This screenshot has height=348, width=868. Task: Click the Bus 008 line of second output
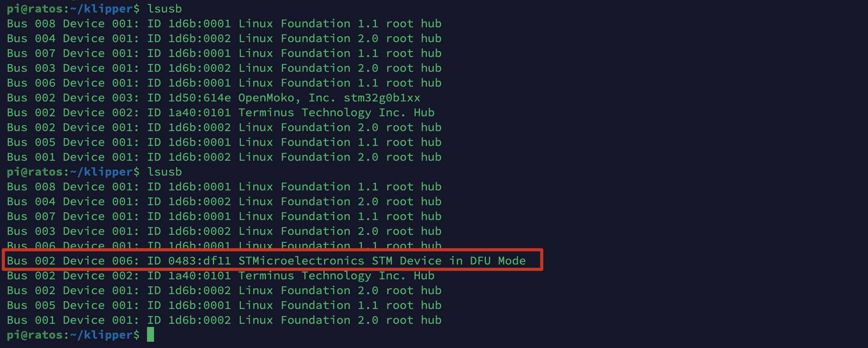(x=224, y=186)
